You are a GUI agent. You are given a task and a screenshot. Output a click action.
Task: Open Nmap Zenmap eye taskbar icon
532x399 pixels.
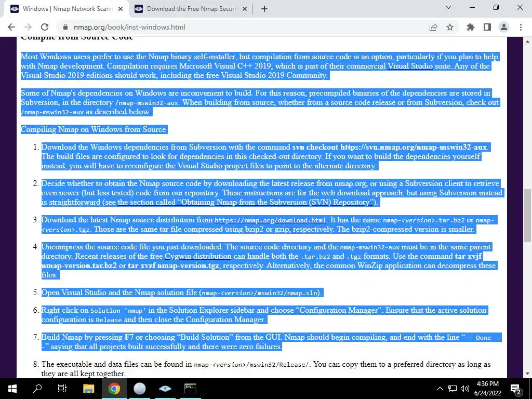[165, 389]
